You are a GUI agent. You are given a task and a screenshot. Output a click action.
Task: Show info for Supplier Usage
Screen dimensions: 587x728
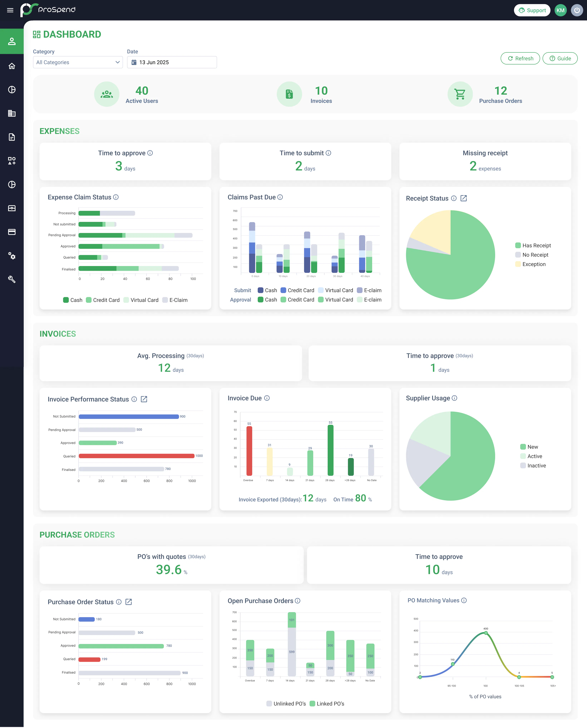[454, 398]
